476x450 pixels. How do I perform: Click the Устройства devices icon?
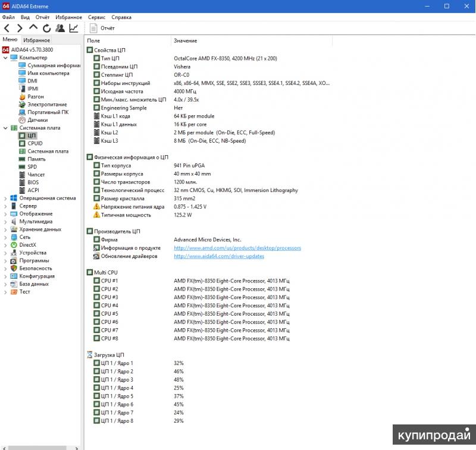click(14, 253)
